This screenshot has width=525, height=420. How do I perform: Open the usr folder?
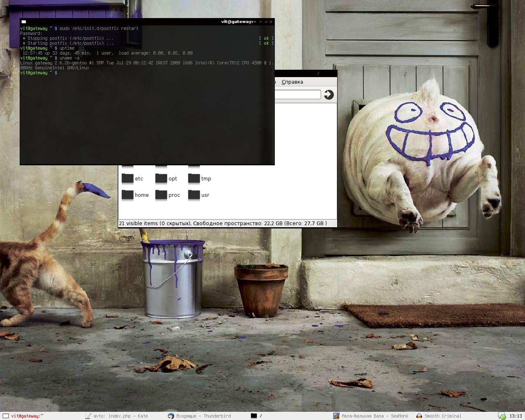[199, 195]
